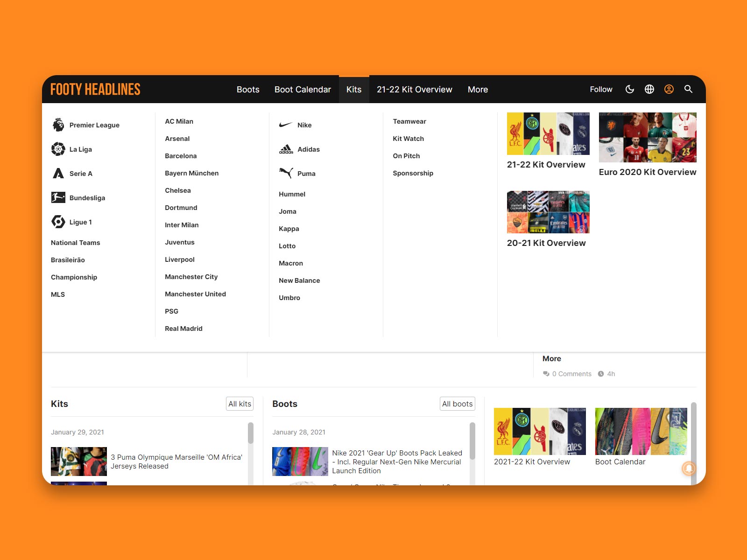Select Real Madrid from the club list
Screen dimensions: 747x560
pyautogui.click(x=183, y=329)
